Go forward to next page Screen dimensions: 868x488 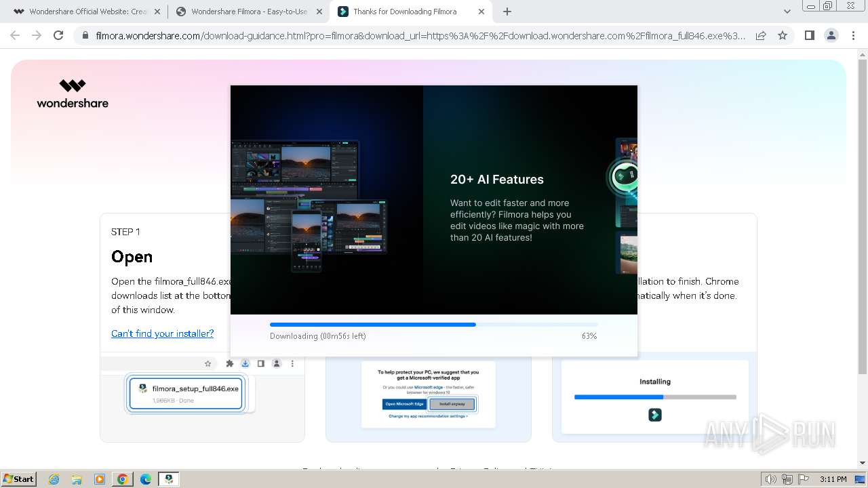tap(37, 35)
